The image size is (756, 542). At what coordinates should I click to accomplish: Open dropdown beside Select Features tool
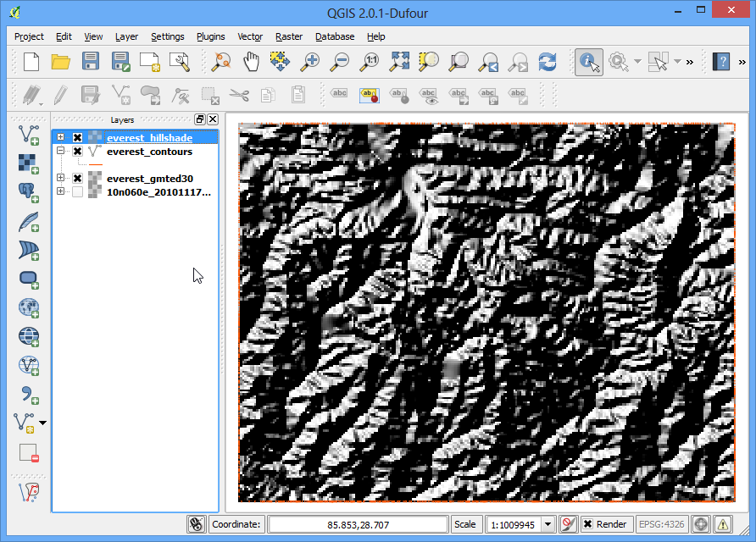tap(677, 62)
